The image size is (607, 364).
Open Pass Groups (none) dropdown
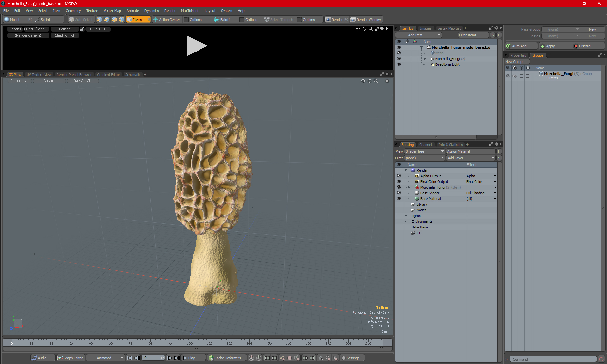[x=561, y=29]
